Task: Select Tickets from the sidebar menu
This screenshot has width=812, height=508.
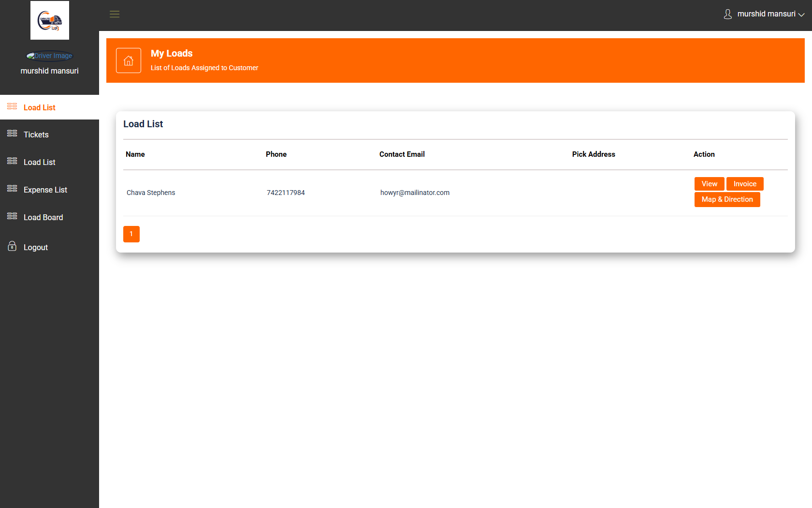Action: (36, 134)
